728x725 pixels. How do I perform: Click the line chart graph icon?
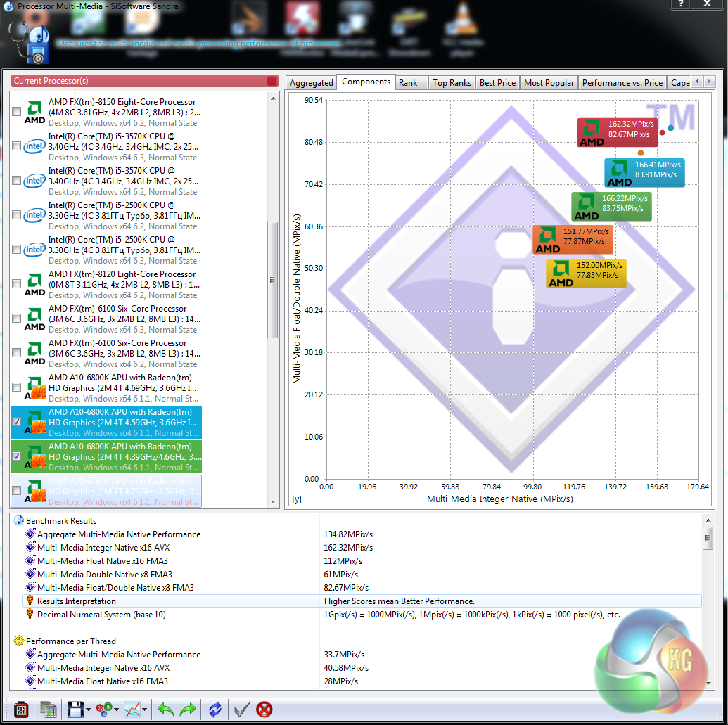pos(132,710)
